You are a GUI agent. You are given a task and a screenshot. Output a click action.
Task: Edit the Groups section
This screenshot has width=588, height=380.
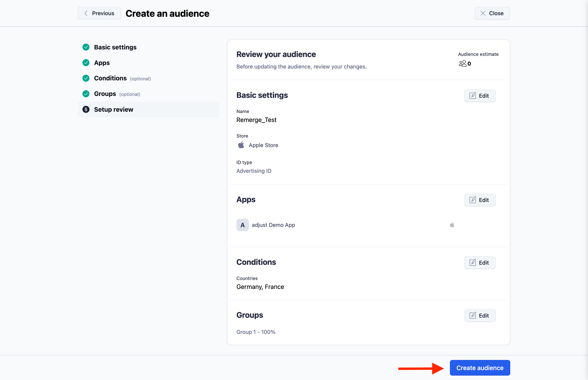tap(480, 316)
